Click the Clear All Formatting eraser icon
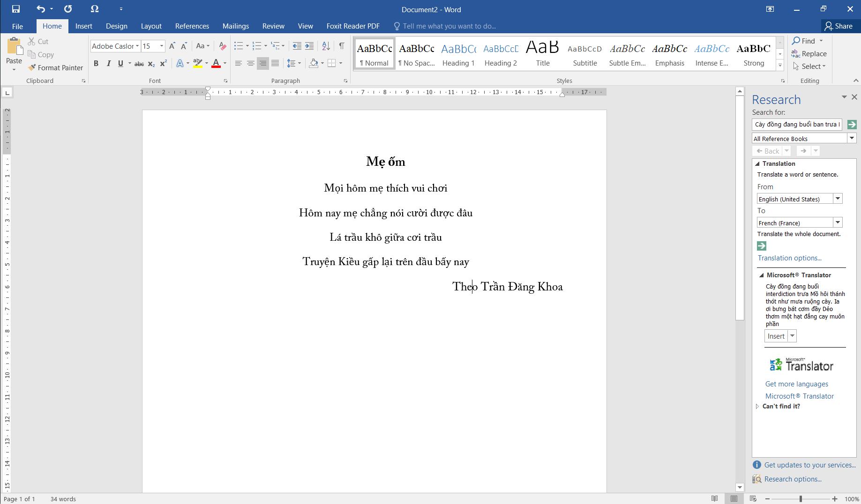 click(223, 46)
